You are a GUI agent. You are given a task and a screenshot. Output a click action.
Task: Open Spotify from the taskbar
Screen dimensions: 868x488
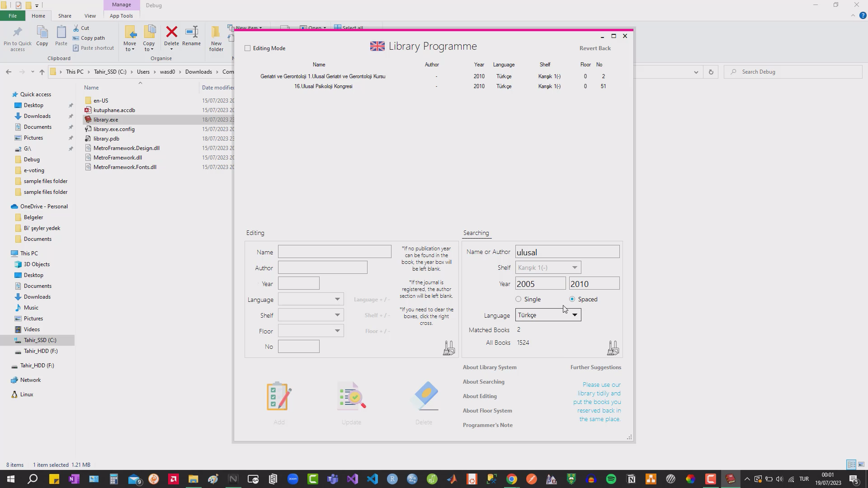coord(611,479)
